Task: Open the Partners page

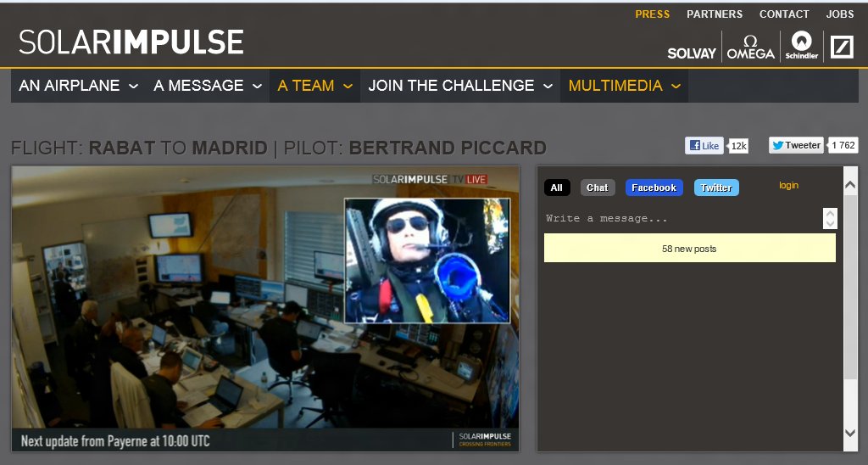Action: pos(715,14)
